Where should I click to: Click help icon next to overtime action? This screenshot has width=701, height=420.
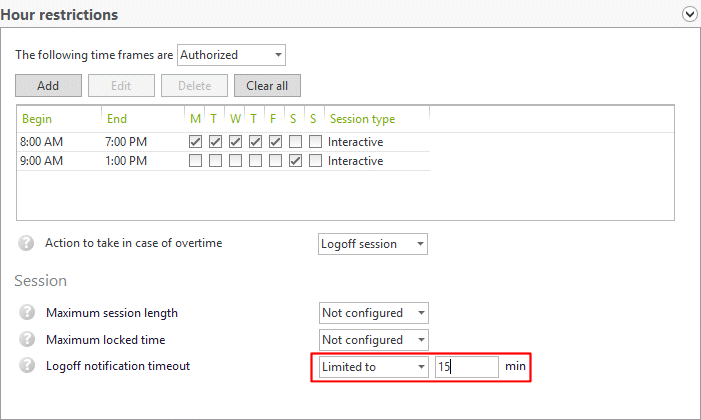pyautogui.click(x=26, y=243)
